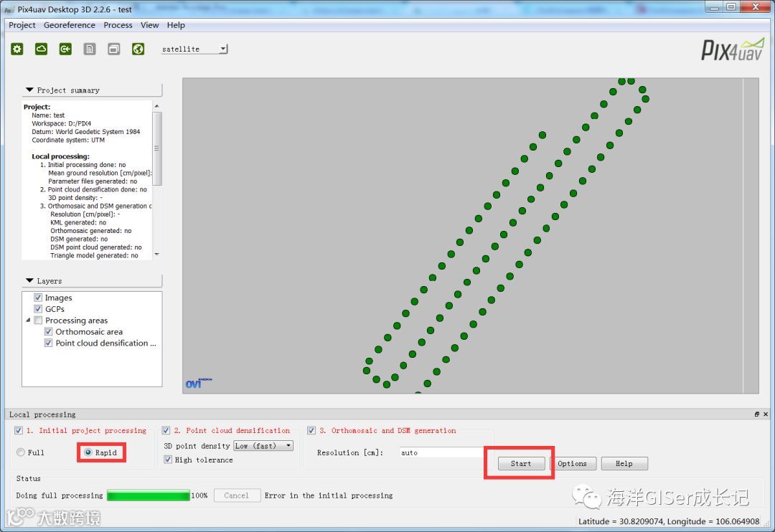Select the Full processing radio button
This screenshot has height=532, width=775.
(x=20, y=452)
